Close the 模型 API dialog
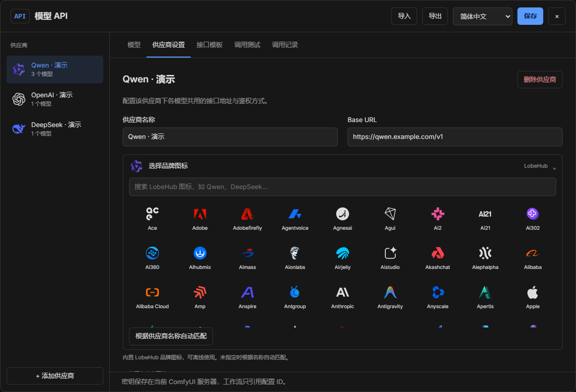576x392 pixels. coord(557,16)
